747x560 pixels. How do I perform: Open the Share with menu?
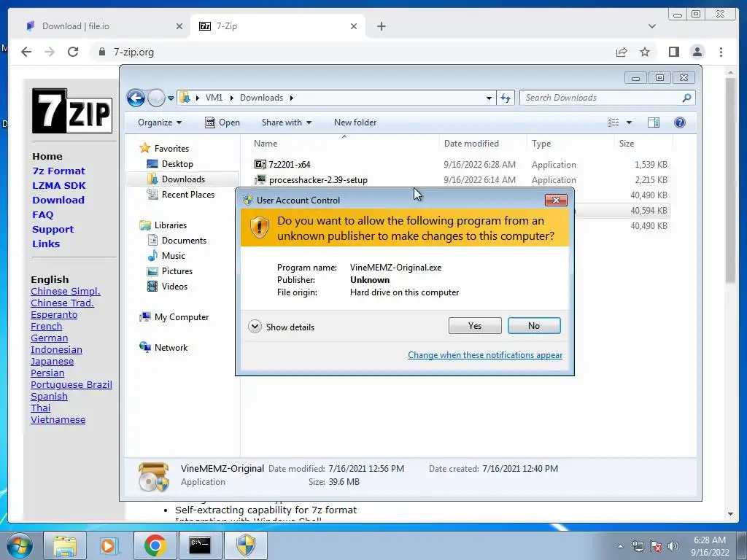286,122
